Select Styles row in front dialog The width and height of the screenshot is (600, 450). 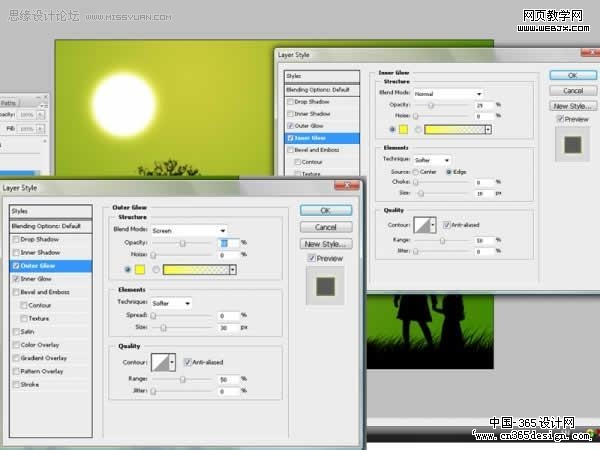(51, 211)
